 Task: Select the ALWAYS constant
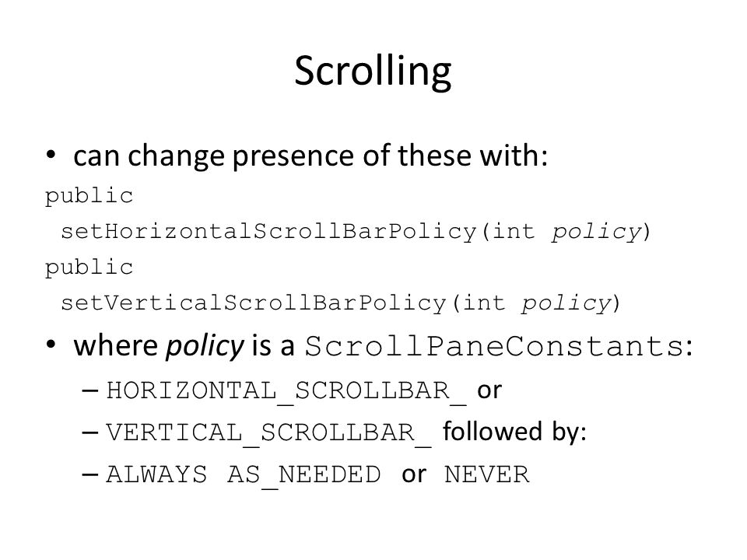coord(156,474)
